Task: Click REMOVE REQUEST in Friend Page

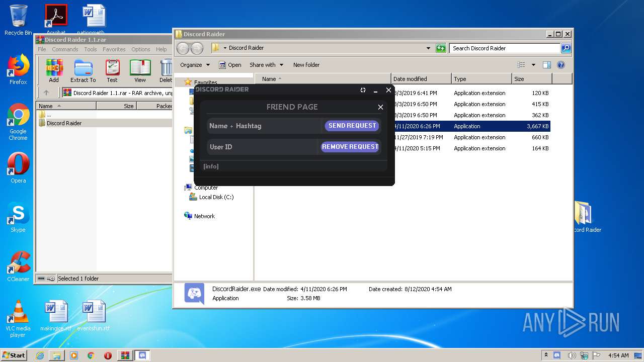Action: coord(350,147)
